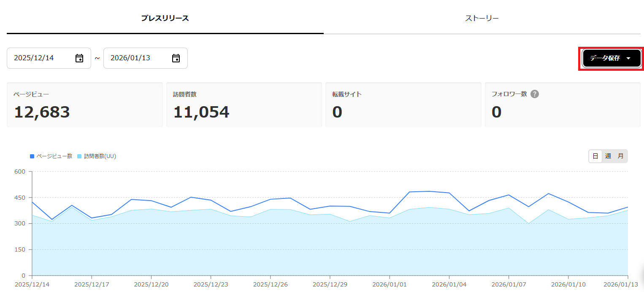Image resolution: width=644 pixels, height=292 pixels.
Task: Expand the データ保存 dropdown arrow
Action: click(628, 59)
